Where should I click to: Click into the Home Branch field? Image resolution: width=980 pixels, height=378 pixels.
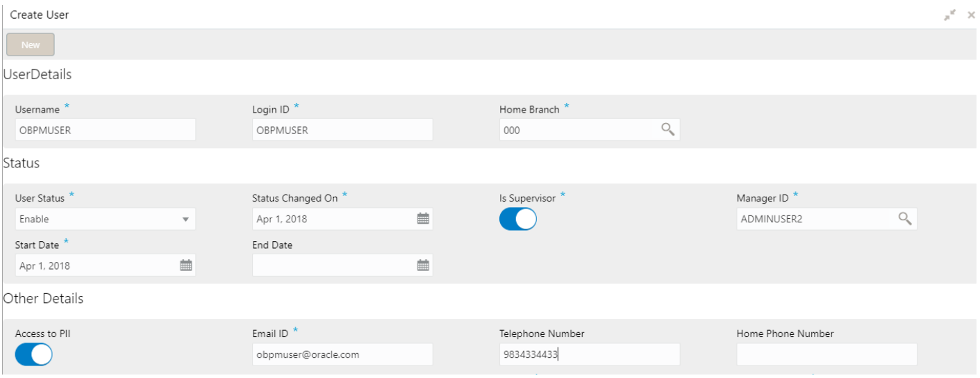pyautogui.click(x=579, y=129)
